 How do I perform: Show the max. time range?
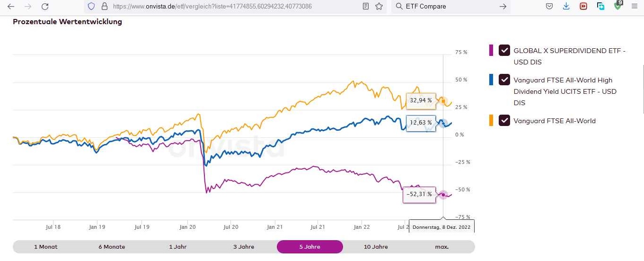(x=441, y=247)
